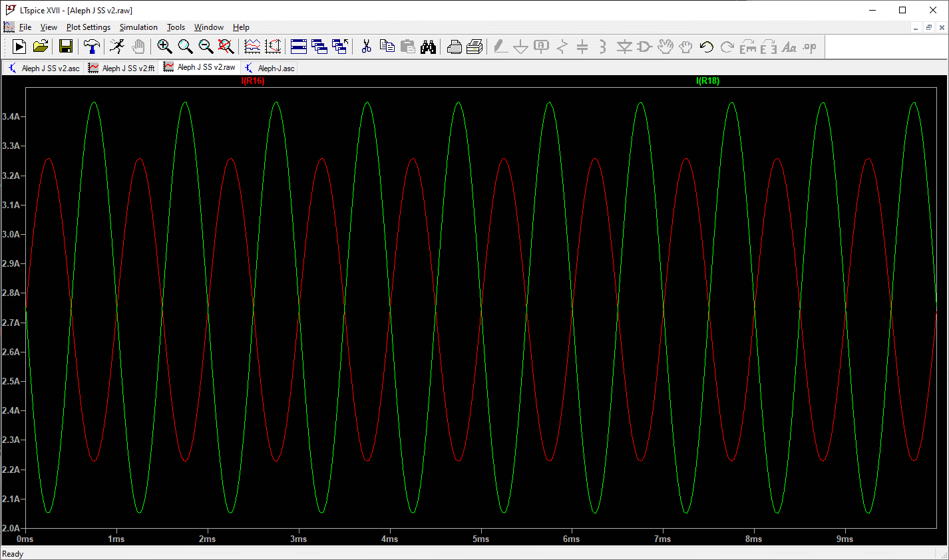Click the Paste clipboard icon
The height and width of the screenshot is (560, 949).
pos(407,47)
